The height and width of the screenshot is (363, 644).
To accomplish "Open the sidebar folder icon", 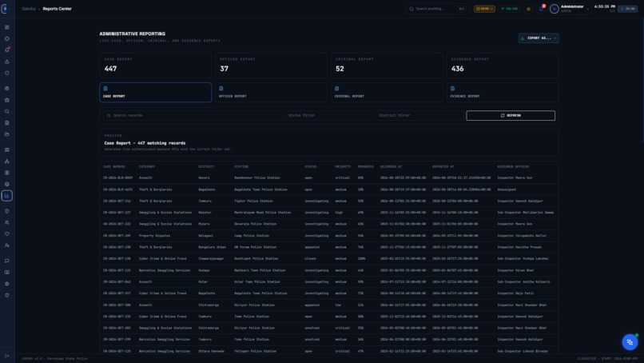I will [7, 134].
